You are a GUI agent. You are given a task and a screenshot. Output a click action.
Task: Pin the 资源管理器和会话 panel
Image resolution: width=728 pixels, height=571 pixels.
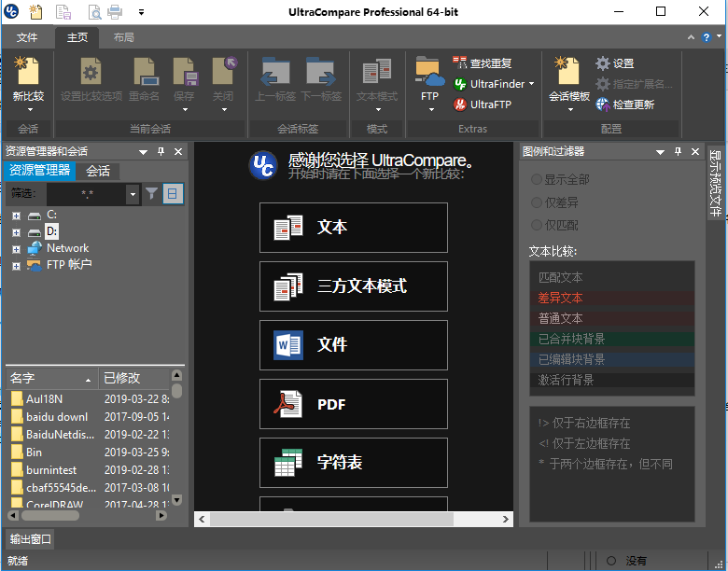point(161,151)
